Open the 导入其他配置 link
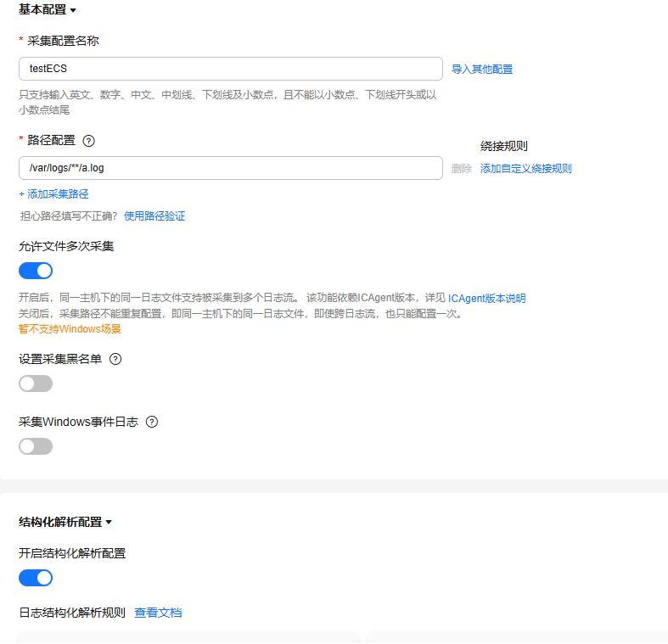Image resolution: width=668 pixels, height=644 pixels. point(482,69)
